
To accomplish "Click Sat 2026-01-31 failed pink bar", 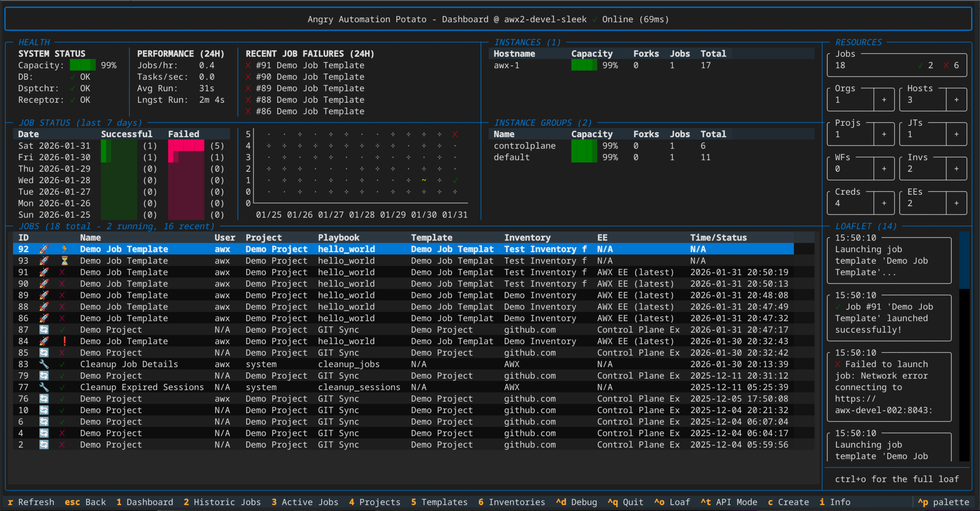I will click(x=186, y=146).
